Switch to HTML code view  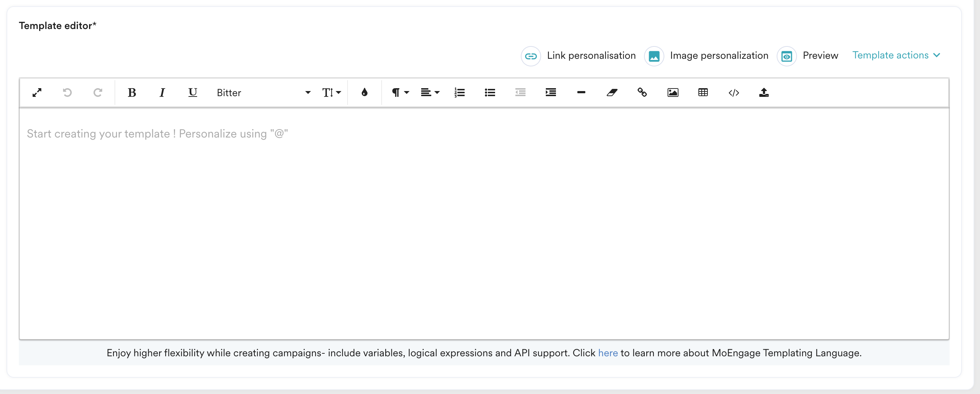tap(734, 93)
